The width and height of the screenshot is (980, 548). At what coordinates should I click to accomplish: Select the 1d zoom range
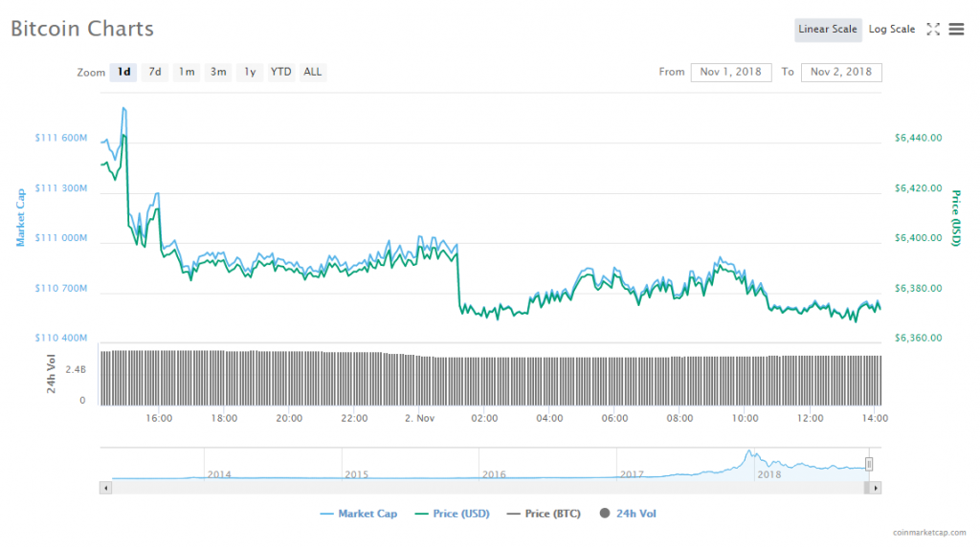[x=123, y=72]
